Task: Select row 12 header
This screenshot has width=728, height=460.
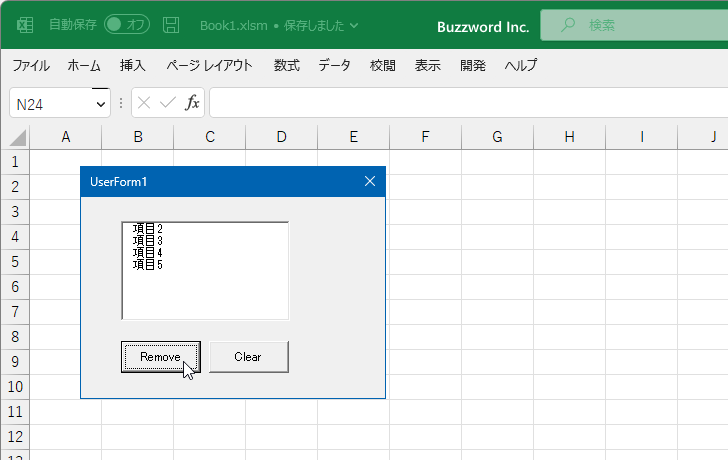Action: [x=15, y=437]
